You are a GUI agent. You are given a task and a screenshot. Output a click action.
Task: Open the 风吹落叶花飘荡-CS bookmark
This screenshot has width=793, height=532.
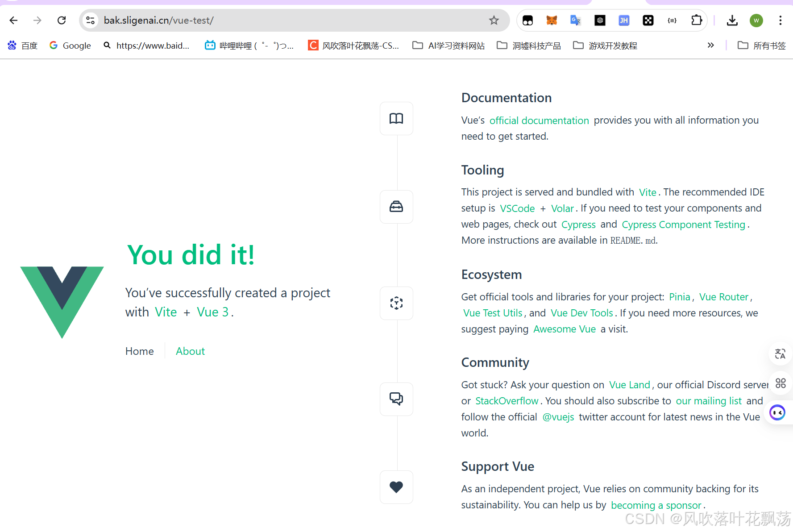click(x=353, y=46)
